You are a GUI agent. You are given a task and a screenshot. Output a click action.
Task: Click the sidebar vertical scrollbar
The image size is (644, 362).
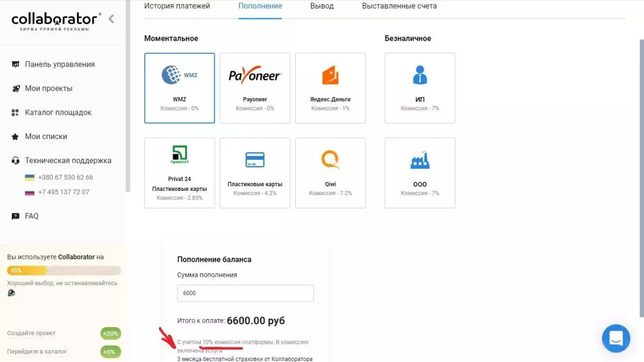[x=128, y=95]
